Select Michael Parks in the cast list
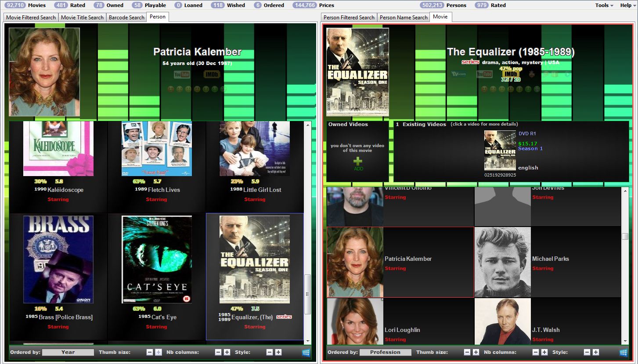The image size is (638, 364). click(x=548, y=262)
